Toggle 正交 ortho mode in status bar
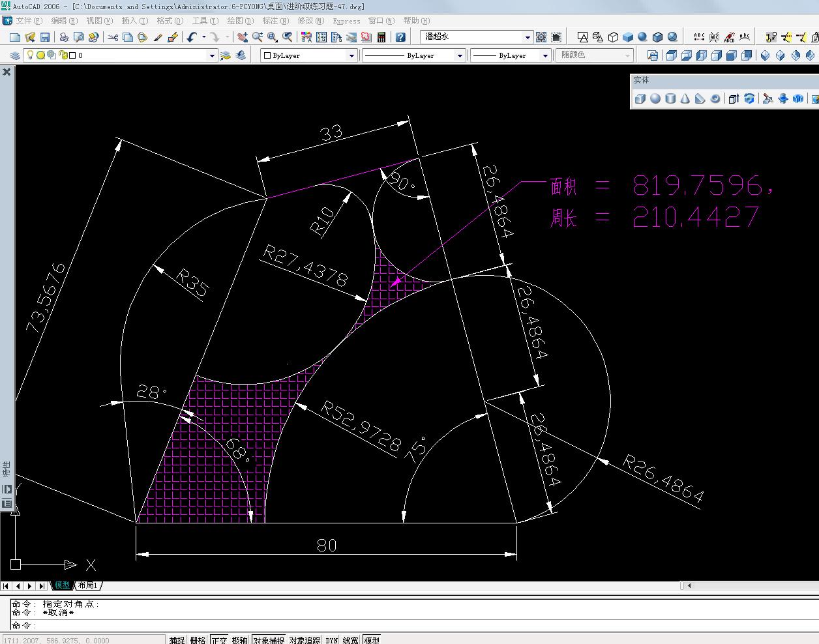 219,640
